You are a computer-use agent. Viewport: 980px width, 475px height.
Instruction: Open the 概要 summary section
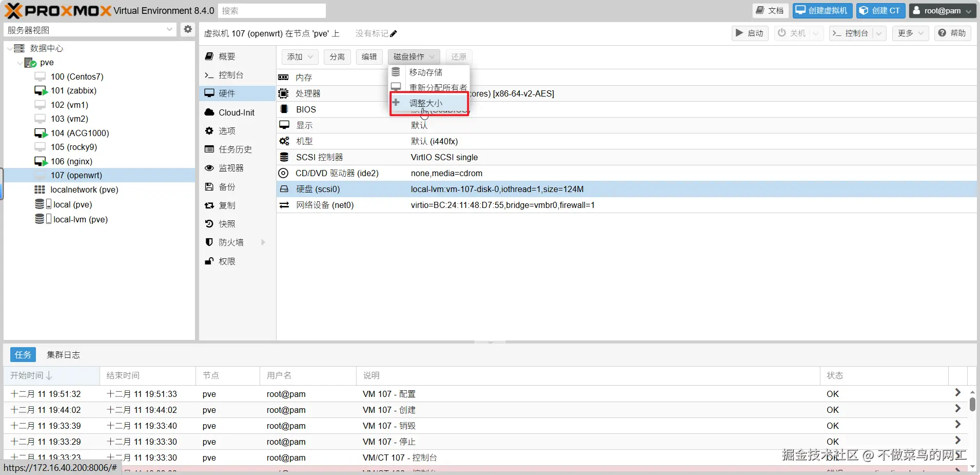238,56
